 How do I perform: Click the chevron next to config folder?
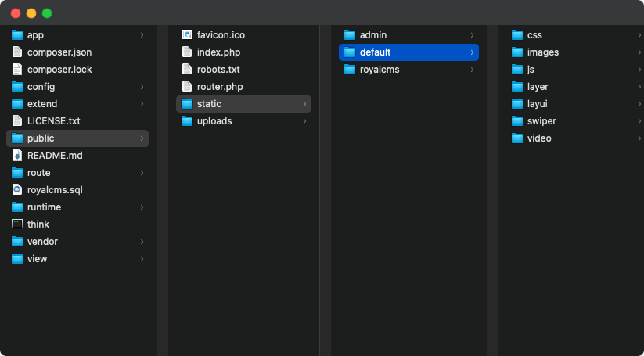click(142, 87)
